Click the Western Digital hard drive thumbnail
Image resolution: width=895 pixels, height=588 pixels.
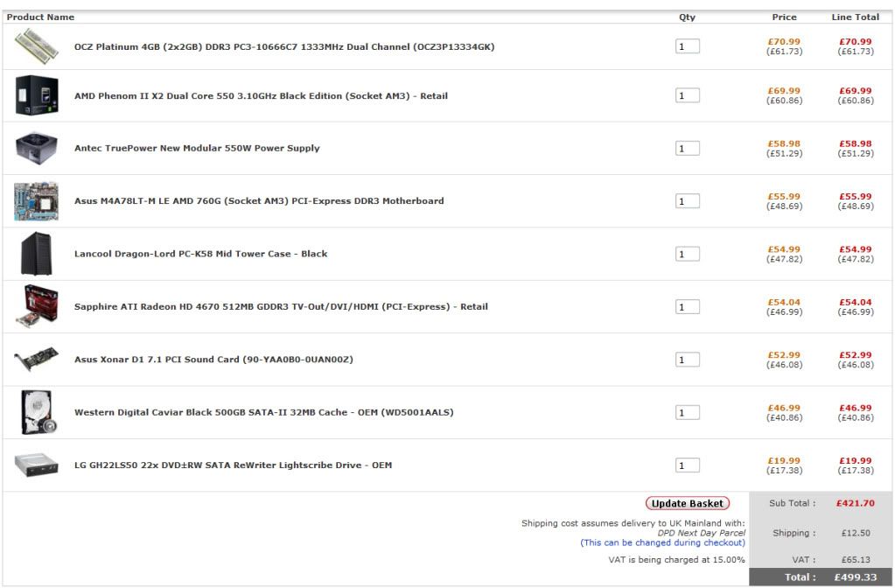[x=38, y=412]
